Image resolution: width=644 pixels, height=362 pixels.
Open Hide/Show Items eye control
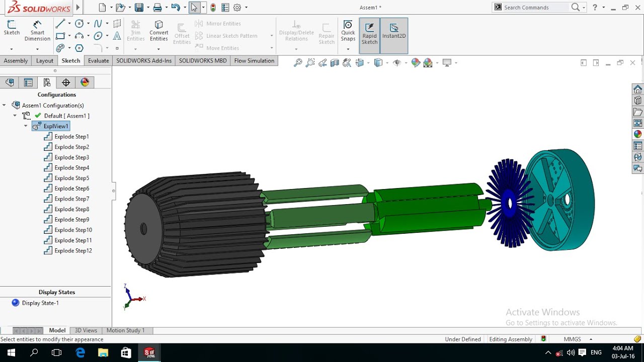click(397, 63)
